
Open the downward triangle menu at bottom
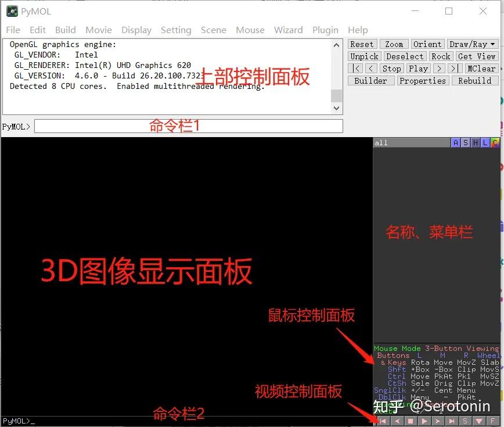click(479, 421)
